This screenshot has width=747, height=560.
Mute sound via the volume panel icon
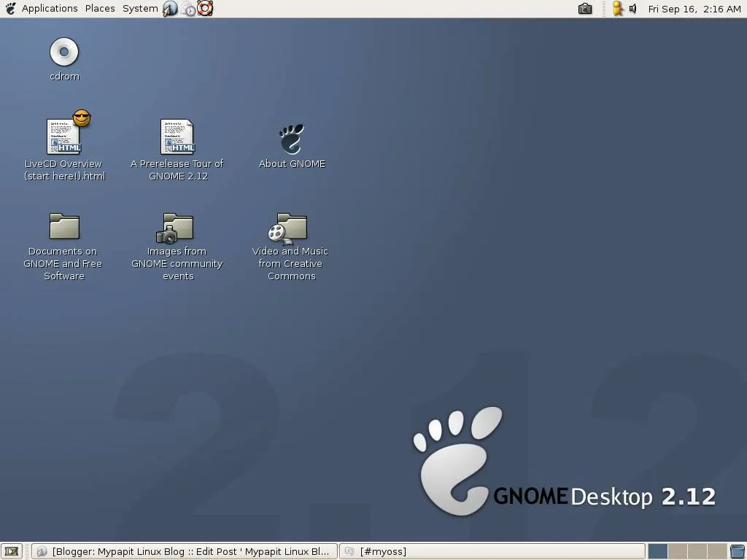tap(632, 9)
